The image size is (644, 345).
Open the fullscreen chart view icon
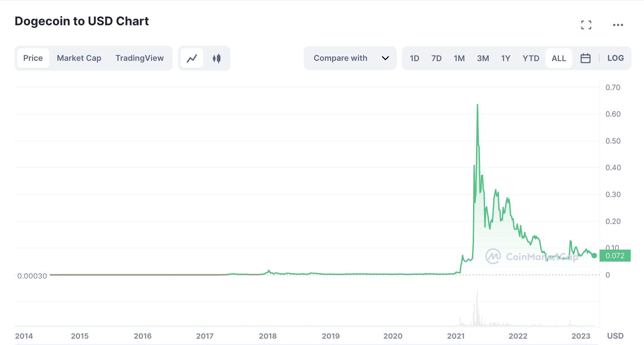click(586, 25)
